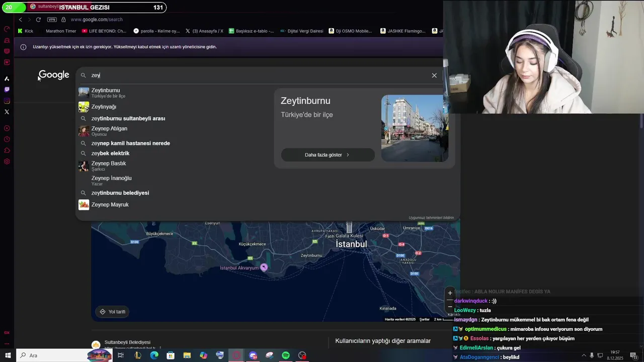Open the Instagram icon in browser sidebar
The image size is (644, 362).
(x=7, y=101)
